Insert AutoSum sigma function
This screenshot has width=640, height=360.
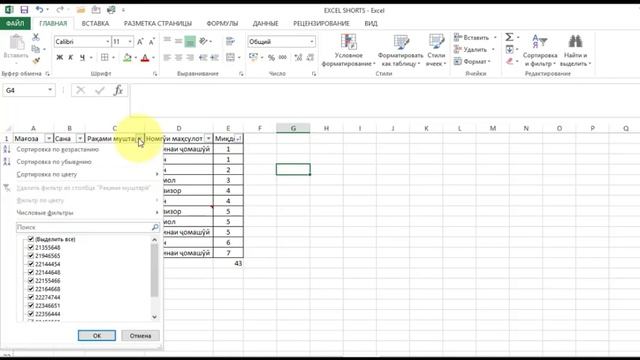pos(509,38)
